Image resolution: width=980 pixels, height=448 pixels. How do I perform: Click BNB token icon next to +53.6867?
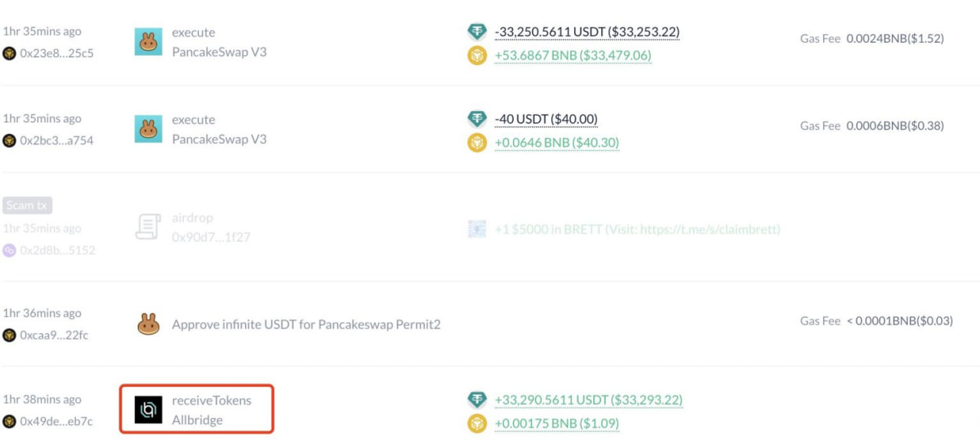[477, 56]
